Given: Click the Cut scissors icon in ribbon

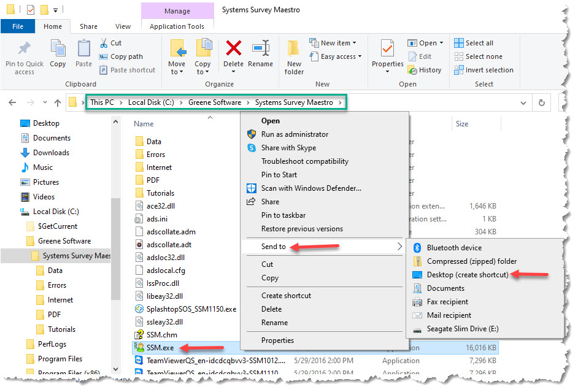Looking at the screenshot, I should point(104,43).
